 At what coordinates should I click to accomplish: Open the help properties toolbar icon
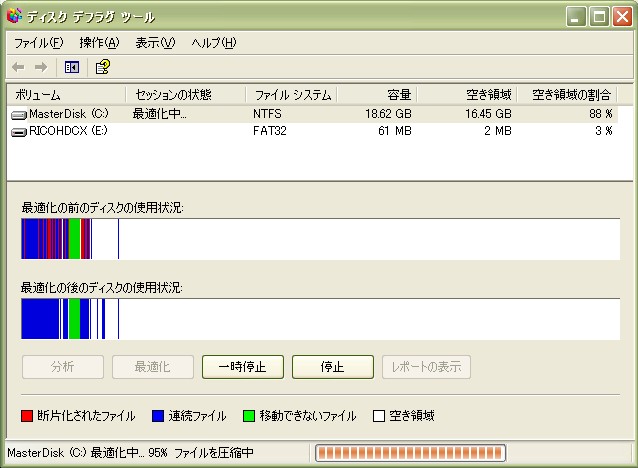(x=103, y=67)
